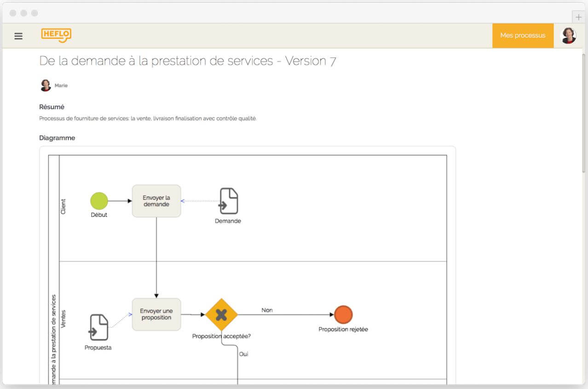Open the hamburger navigation menu
Screen dimensions: 588x389
[x=18, y=35]
